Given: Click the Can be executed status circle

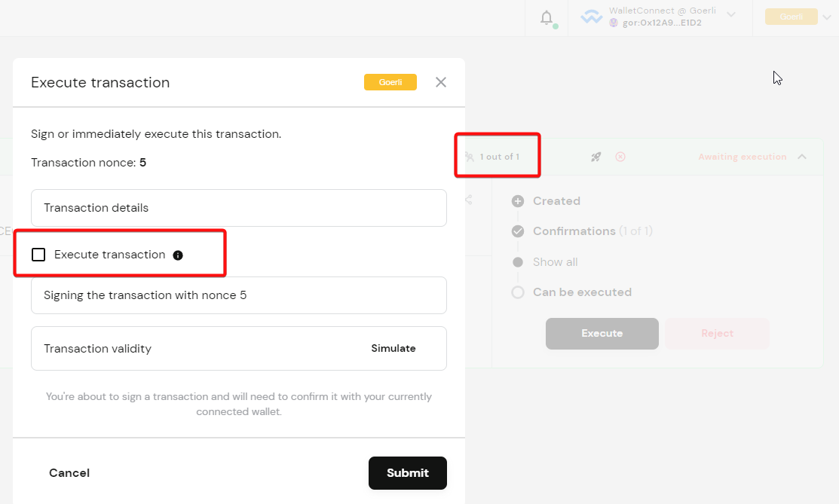Looking at the screenshot, I should pyautogui.click(x=518, y=292).
